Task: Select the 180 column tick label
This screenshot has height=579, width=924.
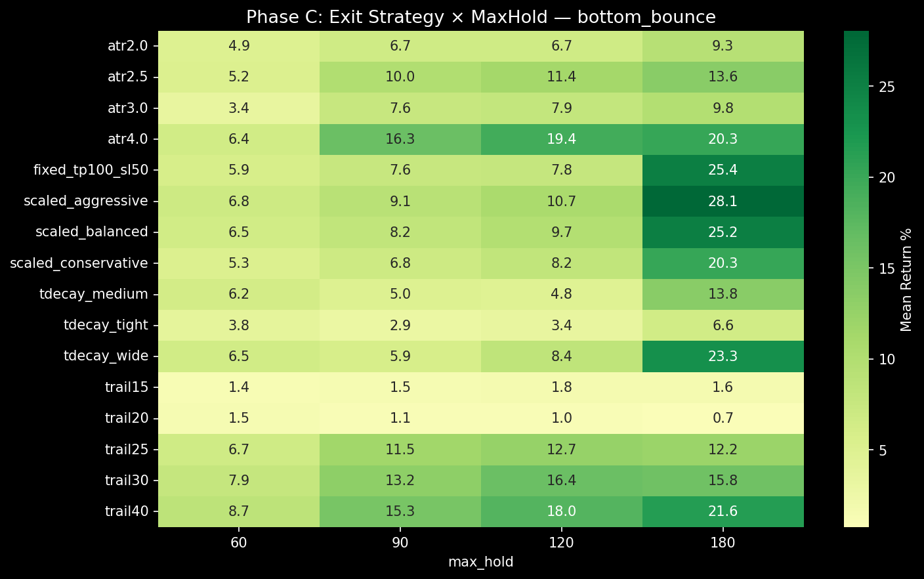Action: (x=723, y=543)
